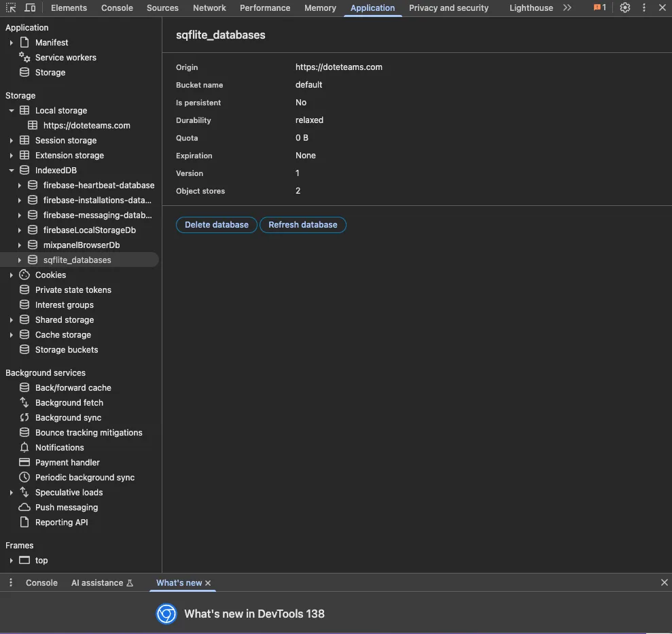Expand the Speculative loads arrow
The width and height of the screenshot is (672, 634).
11,493
